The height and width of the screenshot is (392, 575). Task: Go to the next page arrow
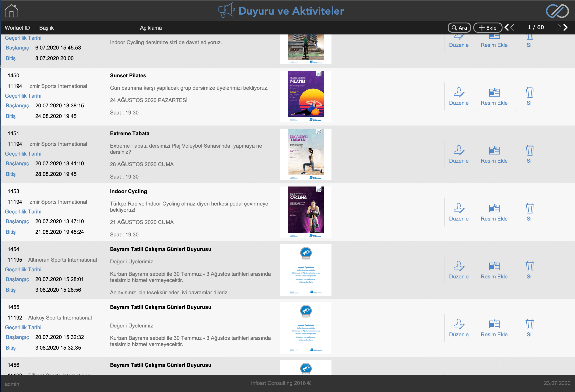point(559,27)
